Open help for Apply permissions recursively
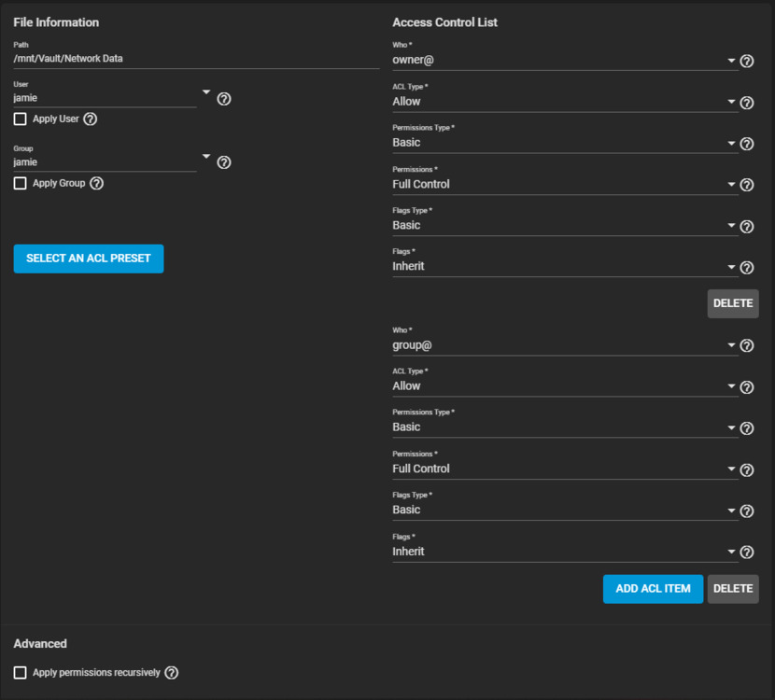 (172, 673)
